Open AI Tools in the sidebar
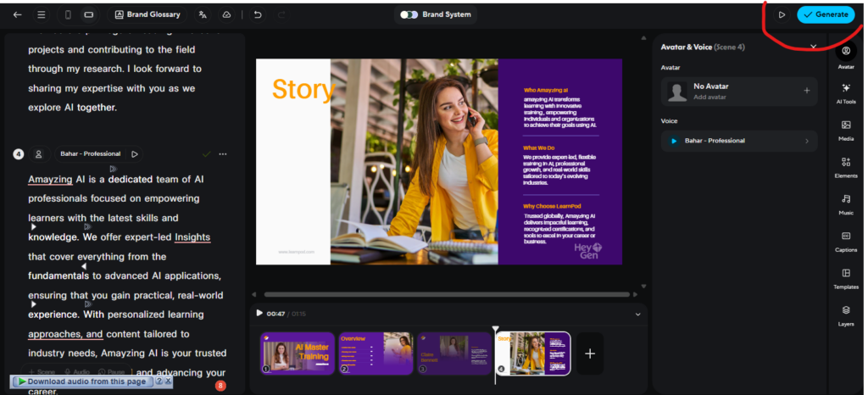Screen dimensions: 868x395 click(846, 93)
